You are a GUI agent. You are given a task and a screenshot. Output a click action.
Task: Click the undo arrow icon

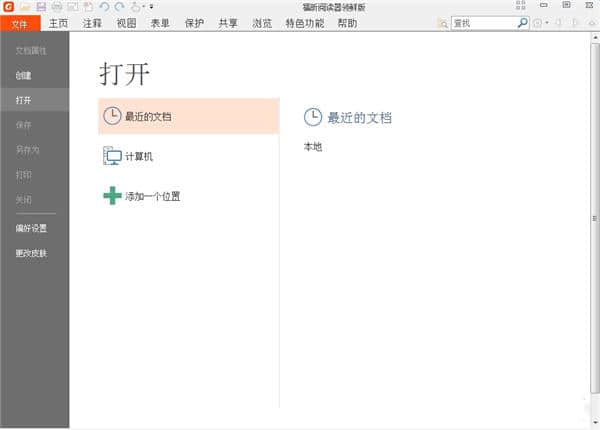103,6
